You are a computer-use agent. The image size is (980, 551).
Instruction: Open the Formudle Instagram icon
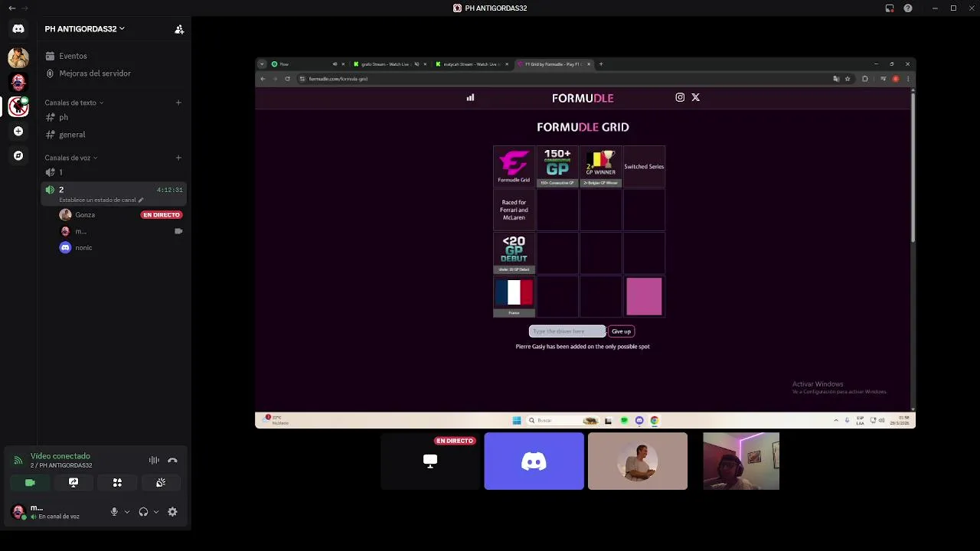click(680, 97)
